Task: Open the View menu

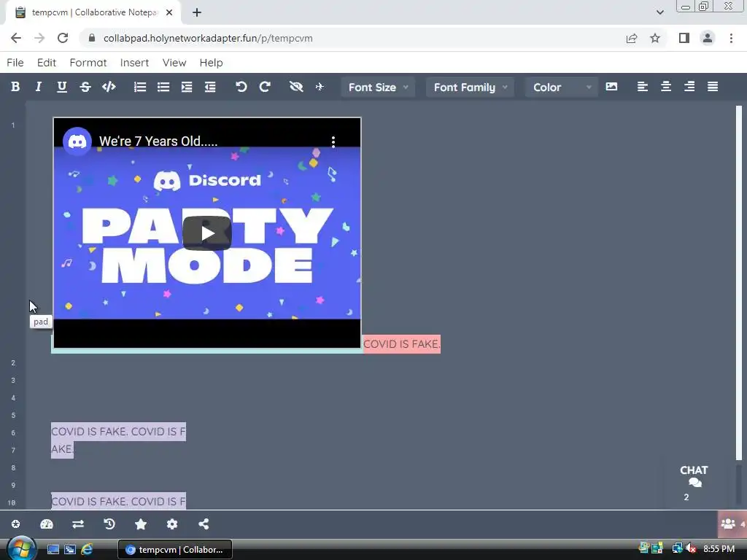Action: tap(174, 63)
